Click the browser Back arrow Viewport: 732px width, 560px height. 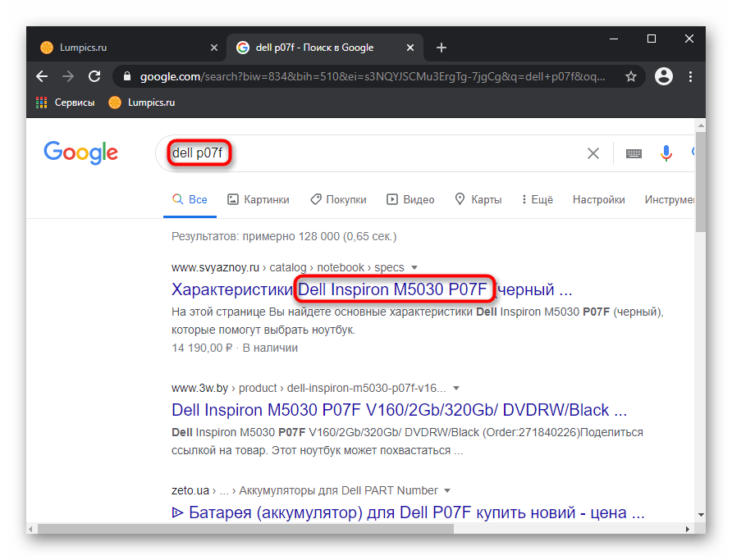tap(42, 76)
